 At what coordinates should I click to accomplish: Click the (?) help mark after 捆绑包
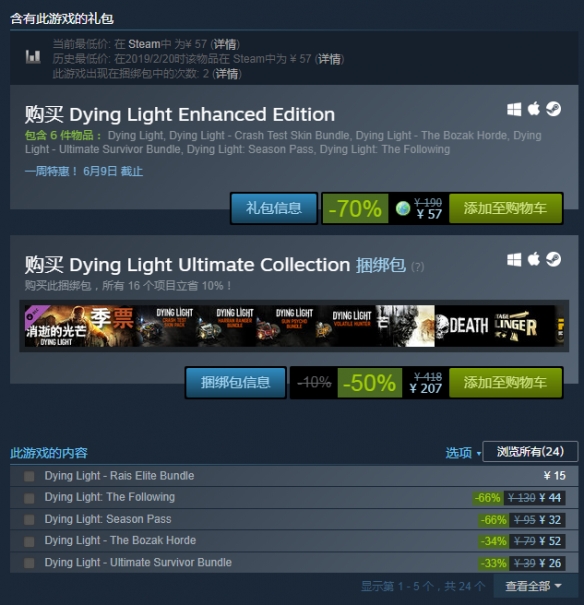(x=417, y=267)
